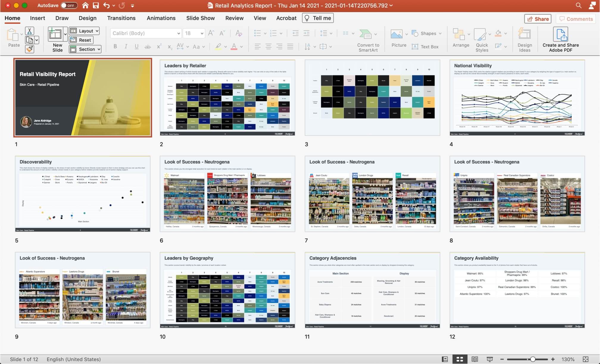
Task: Click the Home icon in title bar
Action: click(x=85, y=5)
